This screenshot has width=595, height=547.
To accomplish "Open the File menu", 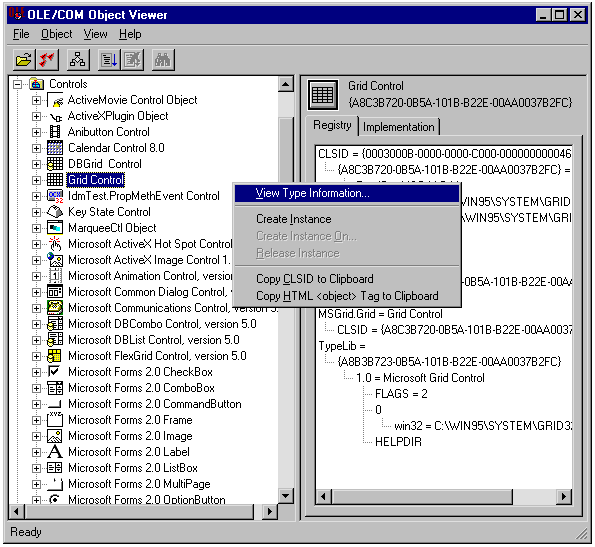I will pyautogui.click(x=21, y=34).
